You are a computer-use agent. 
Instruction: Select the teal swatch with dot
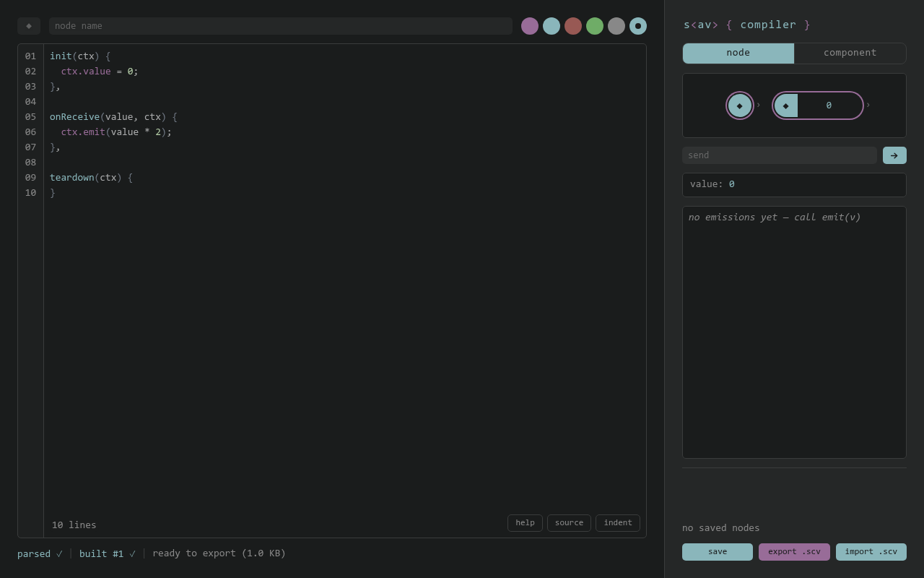638,26
